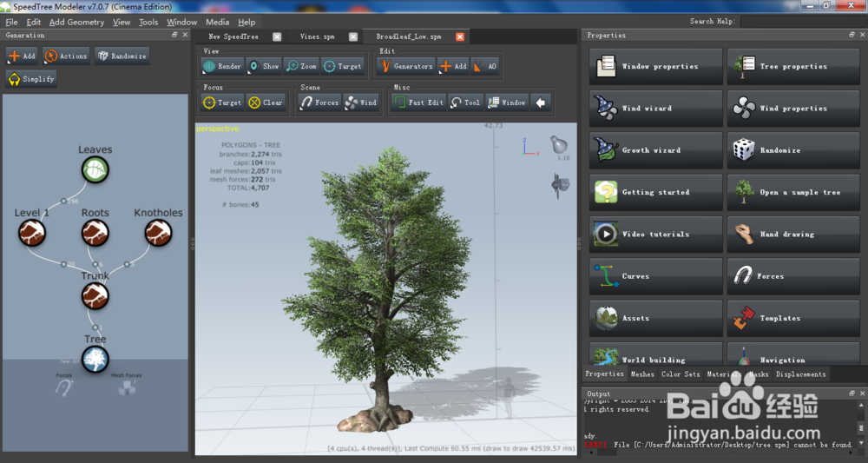Close the Broadleaf_Low.spm tab
This screenshot has height=463, width=868.
(x=460, y=36)
